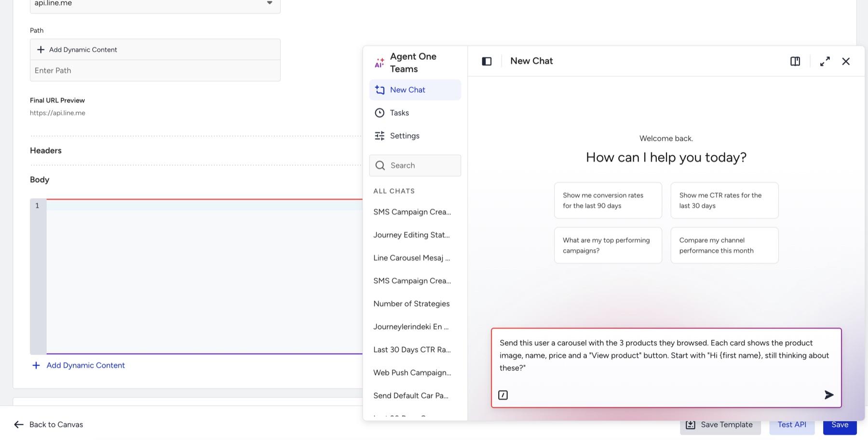Click the Search chats input field
The image size is (868, 440).
(x=415, y=165)
